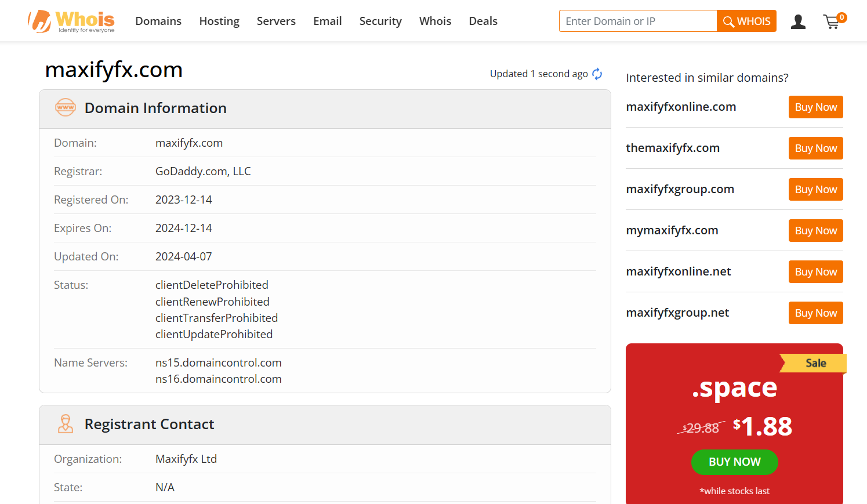The image size is (867, 504).
Task: Open the Deals menu item
Action: 483,21
